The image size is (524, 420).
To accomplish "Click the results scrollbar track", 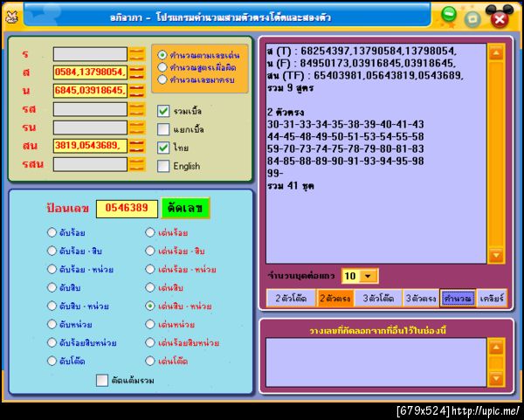I will point(496,154).
